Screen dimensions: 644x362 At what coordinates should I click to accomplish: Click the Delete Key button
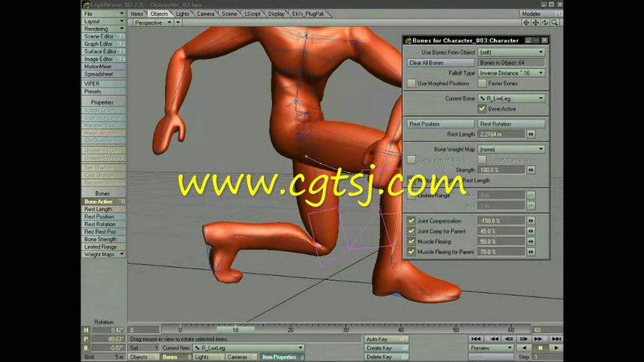point(386,357)
